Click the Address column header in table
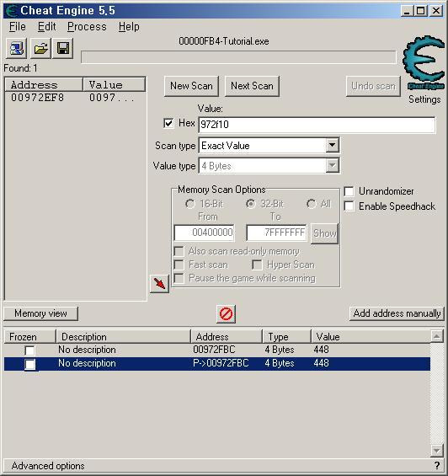The width and height of the screenshot is (448, 476). click(x=227, y=337)
